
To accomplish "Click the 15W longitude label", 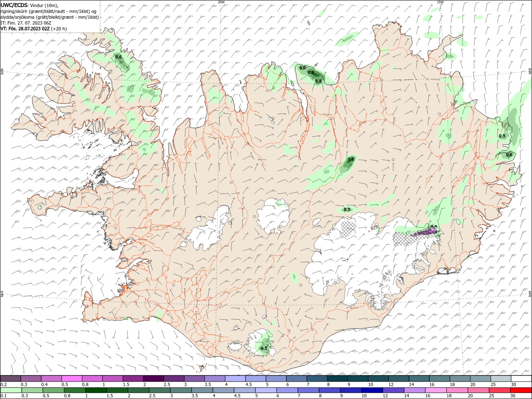I will pyautogui.click(x=440, y=2).
